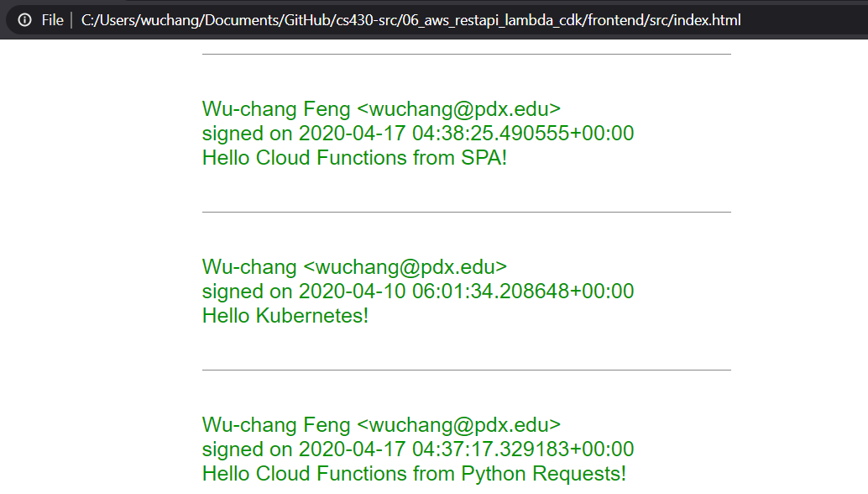Click the email address in the Python Requests entry
The height and width of the screenshot is (494, 868).
459,424
